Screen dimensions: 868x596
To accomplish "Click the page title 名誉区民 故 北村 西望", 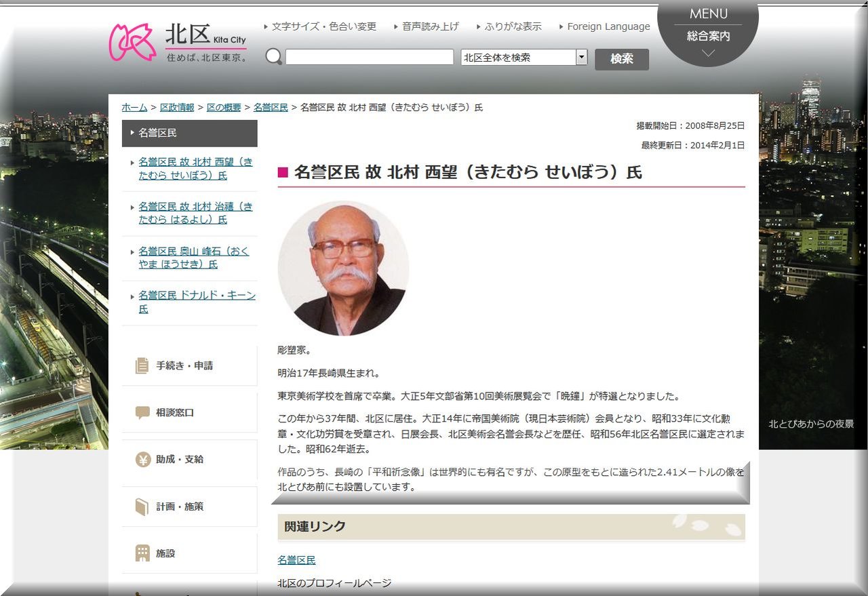I will click(x=468, y=172).
